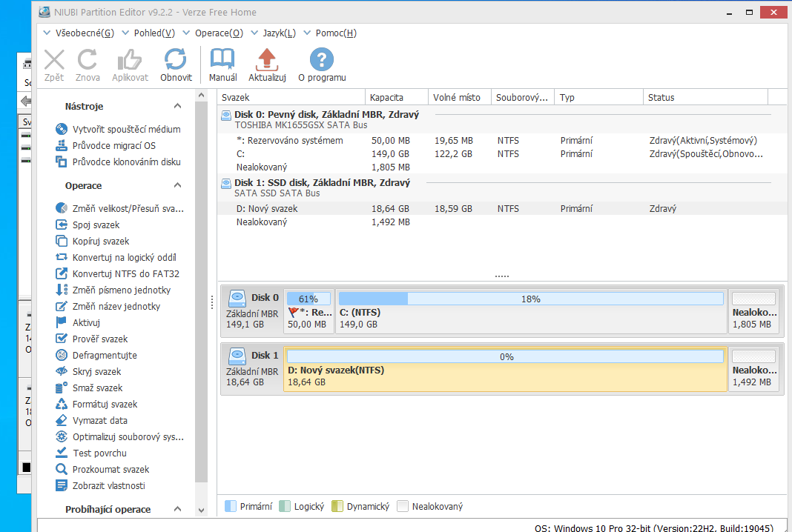Click Průvodce migrací OS link
Viewport: 792px width, 532px height.
pyautogui.click(x=113, y=145)
